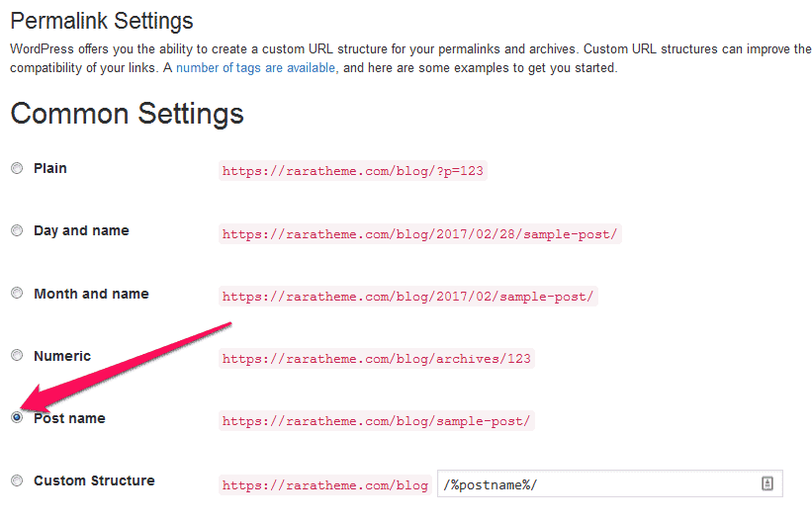Click the Plain example URL ending ?p=123
Screen dimensions: 812x523
point(353,171)
